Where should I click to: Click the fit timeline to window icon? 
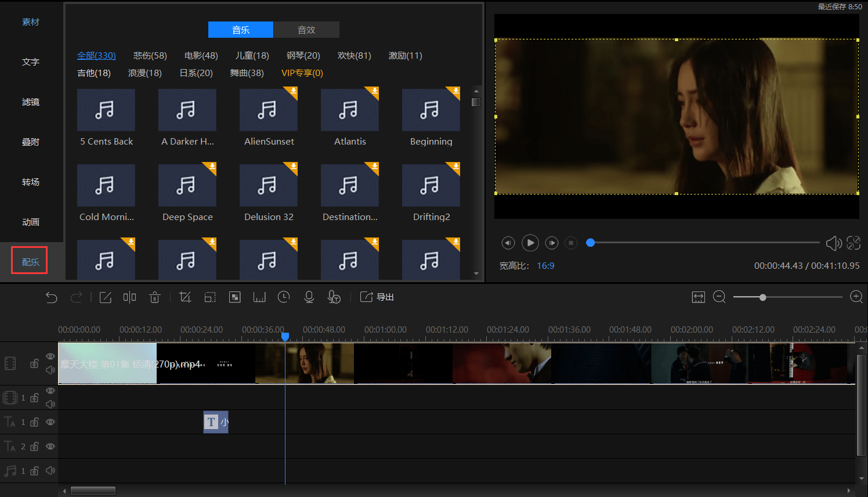coord(698,297)
